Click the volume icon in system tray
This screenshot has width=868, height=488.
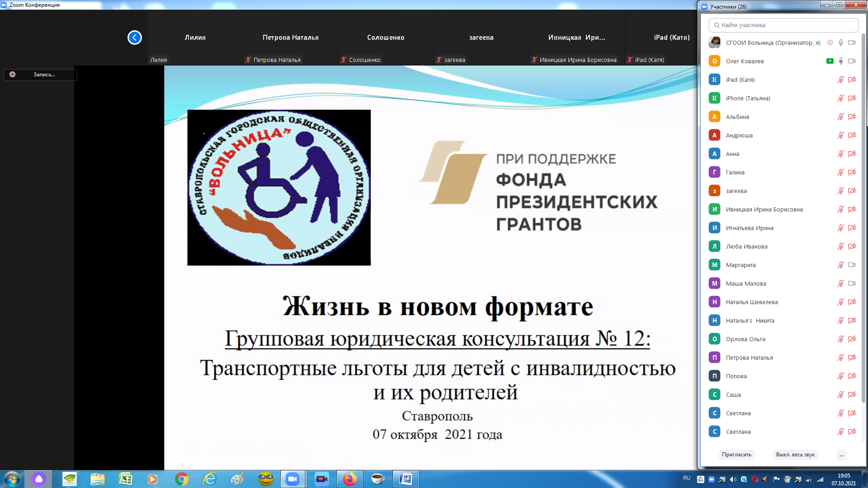coord(733,479)
